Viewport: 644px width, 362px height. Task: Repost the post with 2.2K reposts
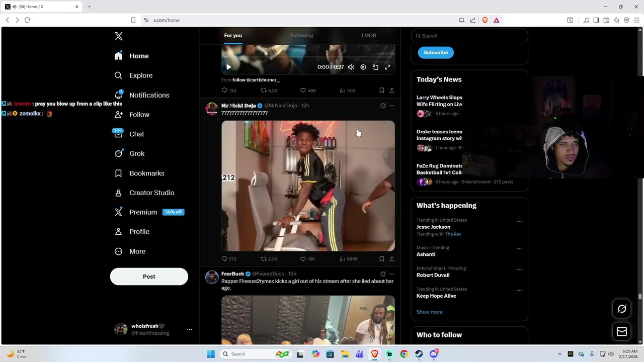point(269,259)
